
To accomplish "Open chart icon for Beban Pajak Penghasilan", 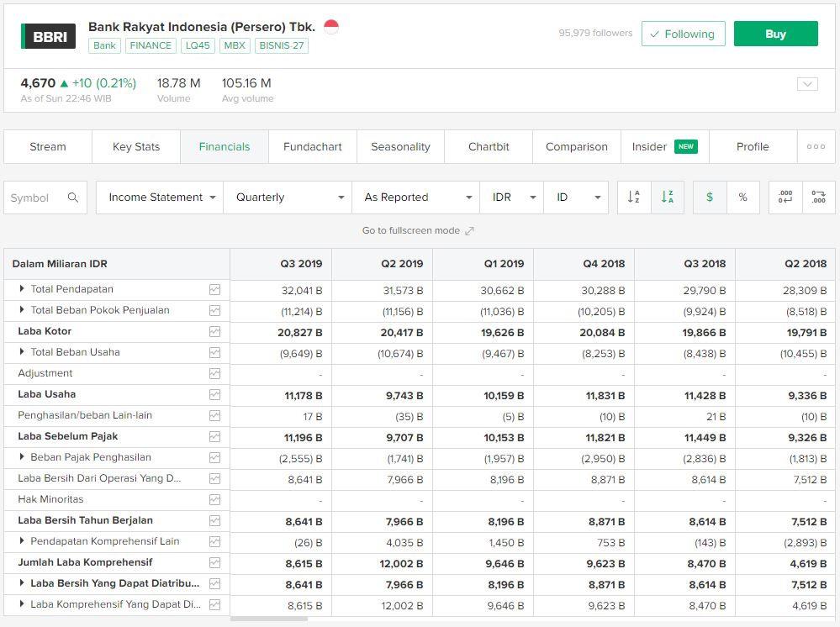I will pos(214,458).
